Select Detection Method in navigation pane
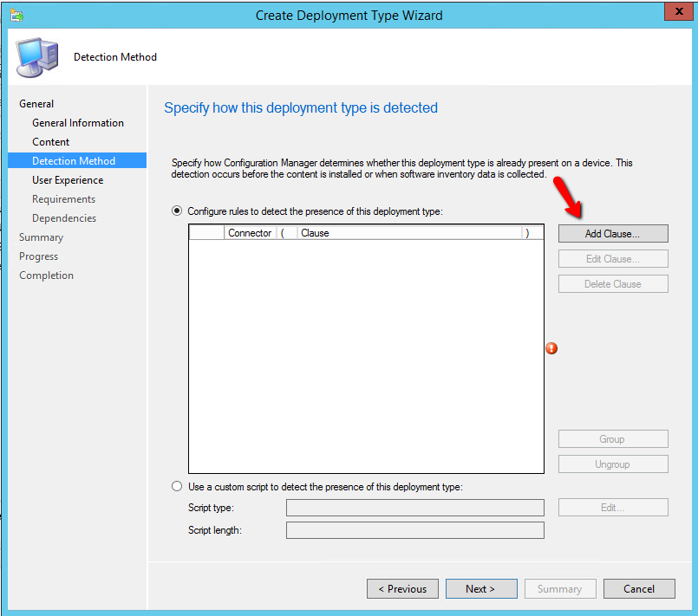 [x=74, y=161]
